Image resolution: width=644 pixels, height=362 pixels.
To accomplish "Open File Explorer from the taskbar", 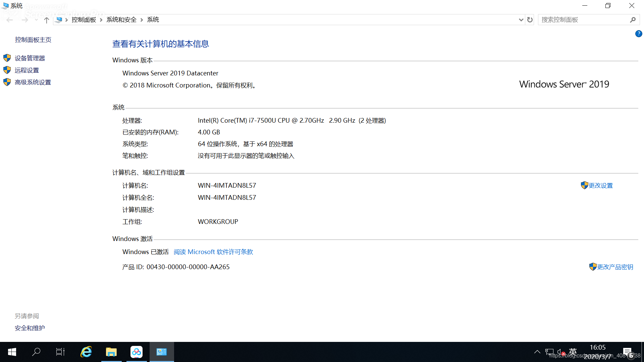I will 111,352.
